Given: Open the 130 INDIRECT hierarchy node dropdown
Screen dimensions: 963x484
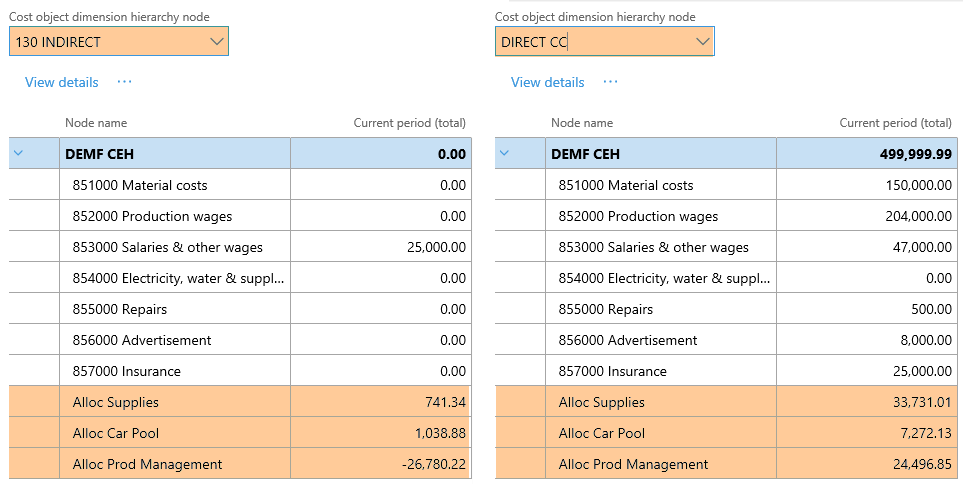Looking at the screenshot, I should coord(217,41).
